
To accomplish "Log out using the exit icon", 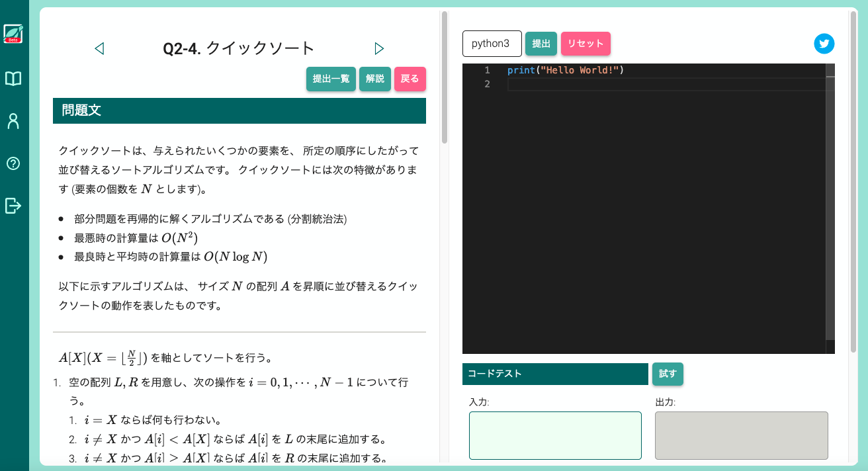I will (x=13, y=206).
